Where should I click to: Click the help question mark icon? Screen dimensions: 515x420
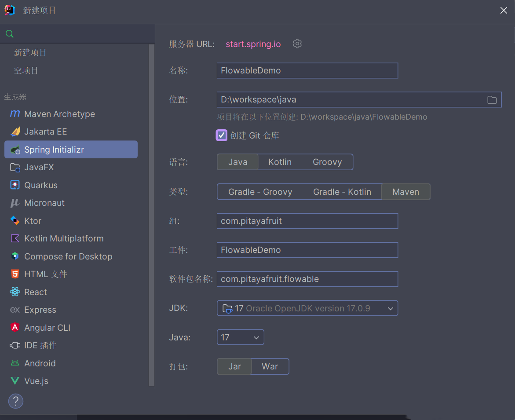[16, 401]
